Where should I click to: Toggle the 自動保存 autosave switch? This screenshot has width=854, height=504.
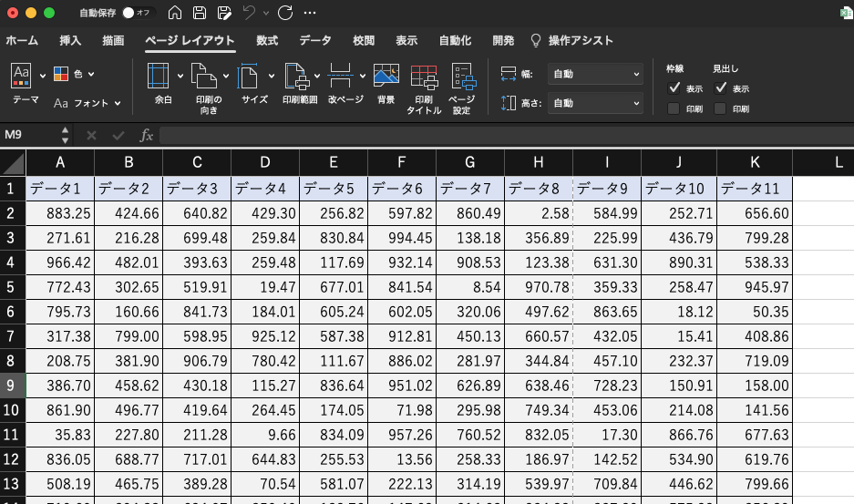[x=135, y=13]
